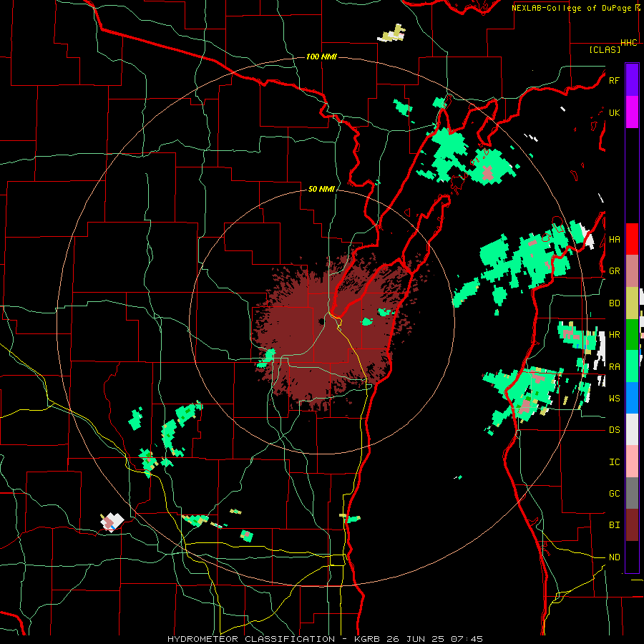
Task: Click the DS white legend swatch
Action: (632, 429)
